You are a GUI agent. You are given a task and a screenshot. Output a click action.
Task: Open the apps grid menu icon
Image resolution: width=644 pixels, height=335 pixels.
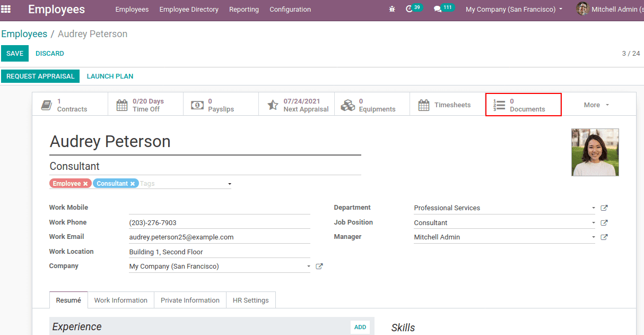[x=6, y=9]
